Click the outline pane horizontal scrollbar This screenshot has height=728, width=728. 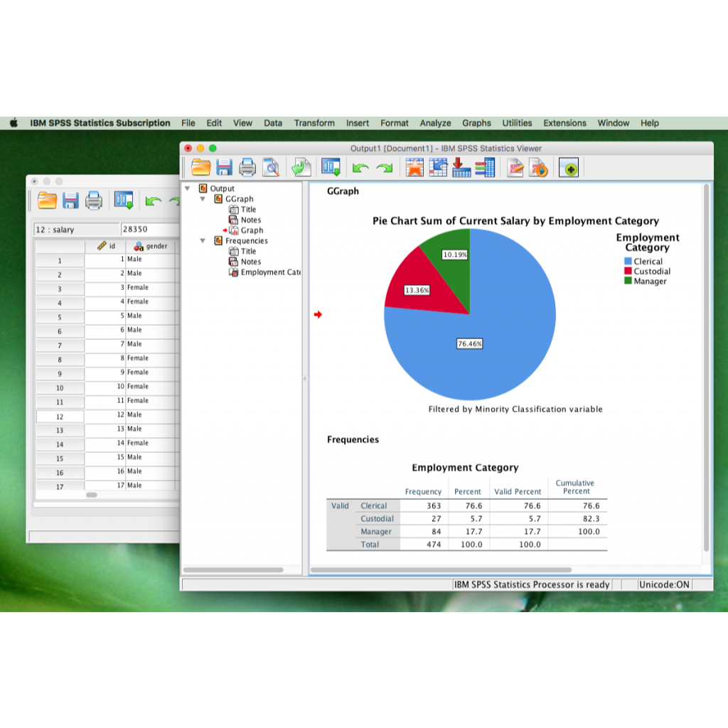(x=233, y=569)
